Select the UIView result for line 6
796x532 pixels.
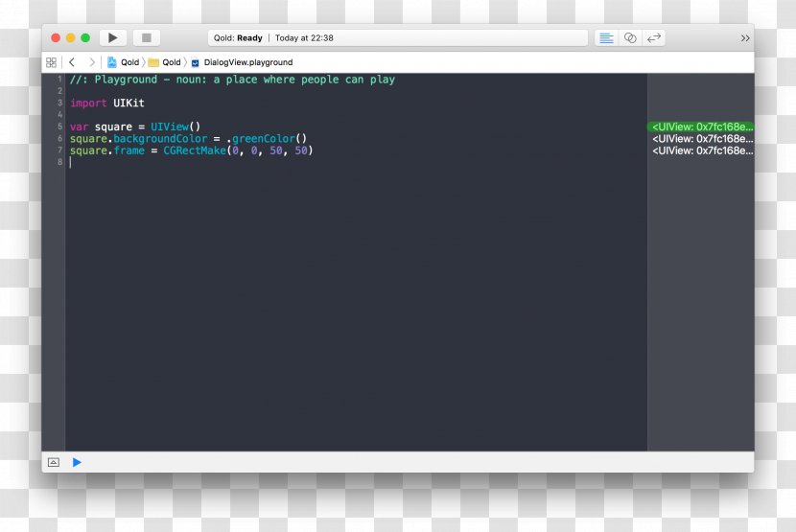pyautogui.click(x=703, y=139)
